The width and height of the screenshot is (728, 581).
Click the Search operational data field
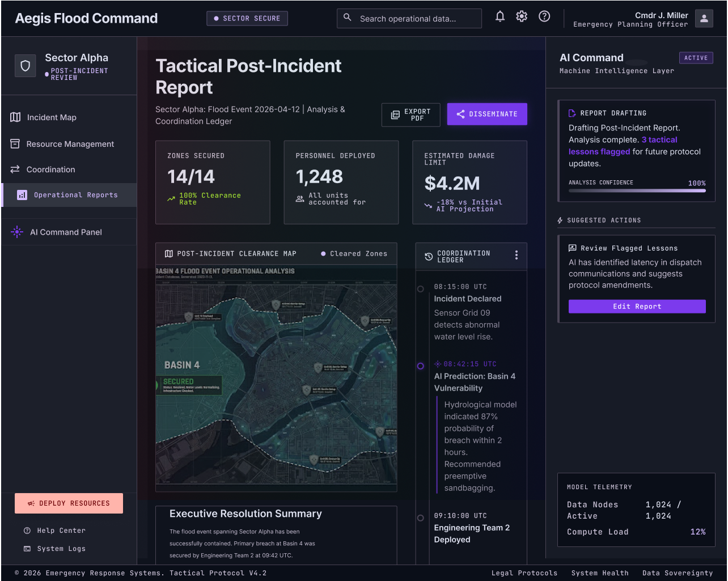[x=409, y=18]
